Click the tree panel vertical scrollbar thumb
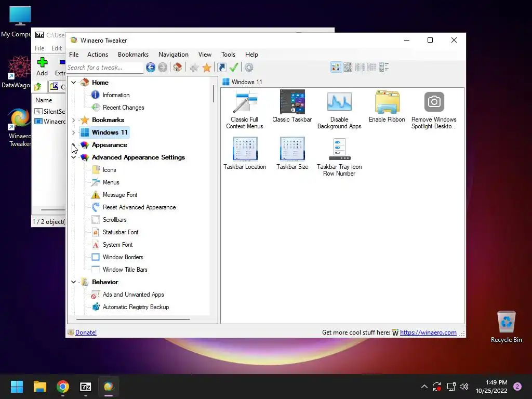 [x=214, y=94]
